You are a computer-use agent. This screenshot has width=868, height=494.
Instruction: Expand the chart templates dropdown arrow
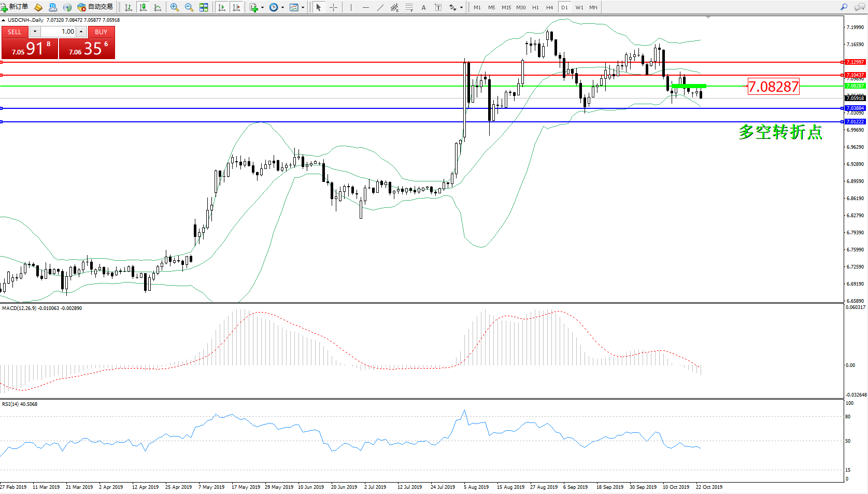(303, 7)
